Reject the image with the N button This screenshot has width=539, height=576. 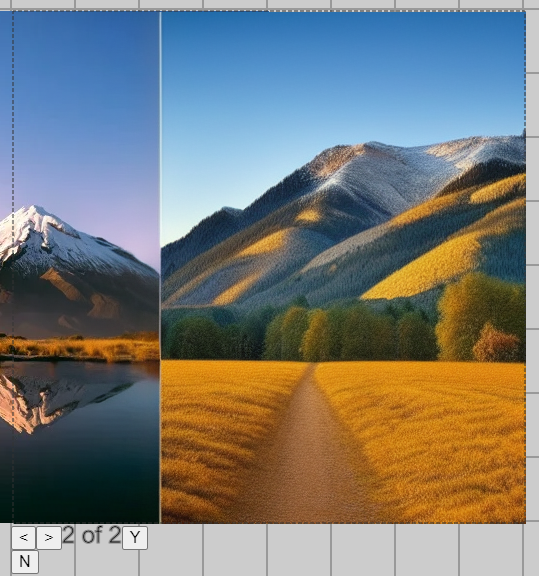25,562
